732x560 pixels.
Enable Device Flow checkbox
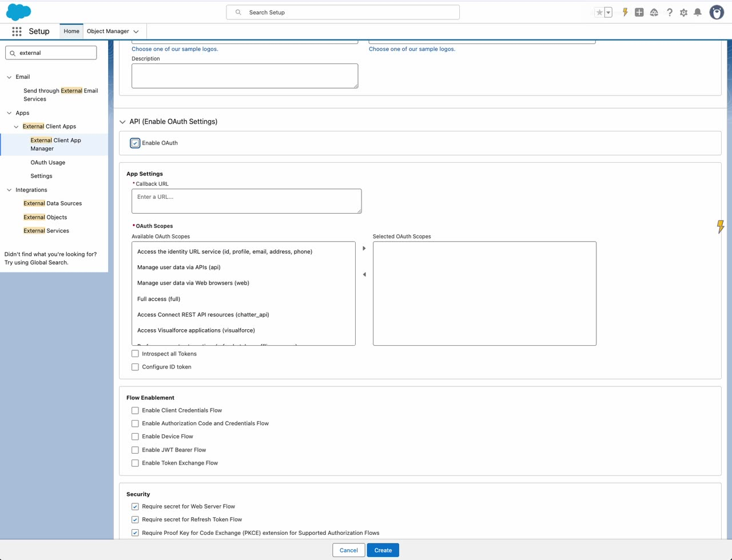135,437
